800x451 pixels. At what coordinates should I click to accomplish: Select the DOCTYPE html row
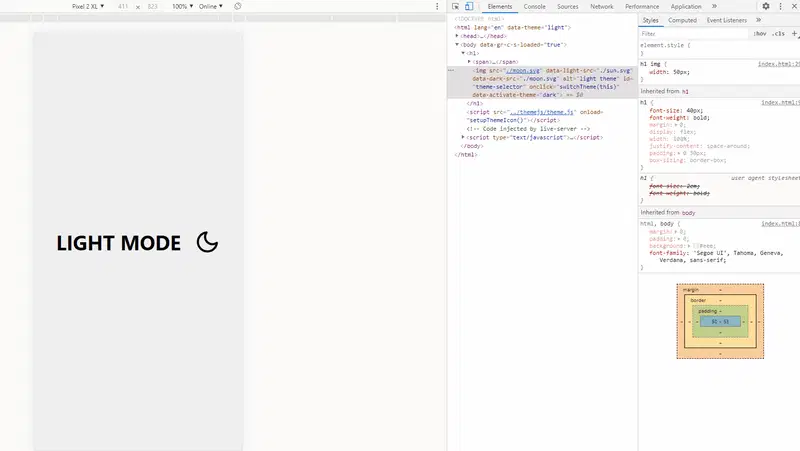pos(479,19)
